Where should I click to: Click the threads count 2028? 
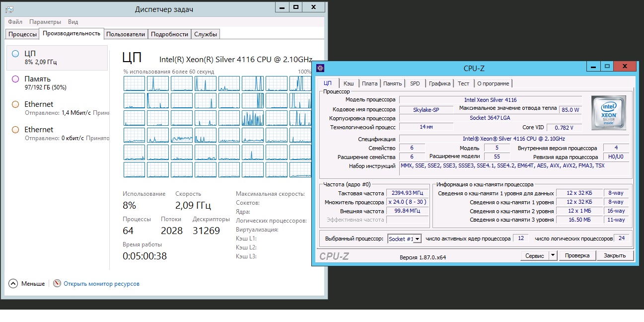pyautogui.click(x=172, y=231)
